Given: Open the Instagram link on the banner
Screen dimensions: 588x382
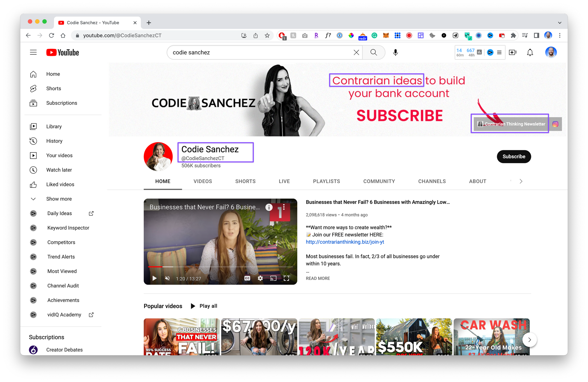Looking at the screenshot, I should click(555, 124).
